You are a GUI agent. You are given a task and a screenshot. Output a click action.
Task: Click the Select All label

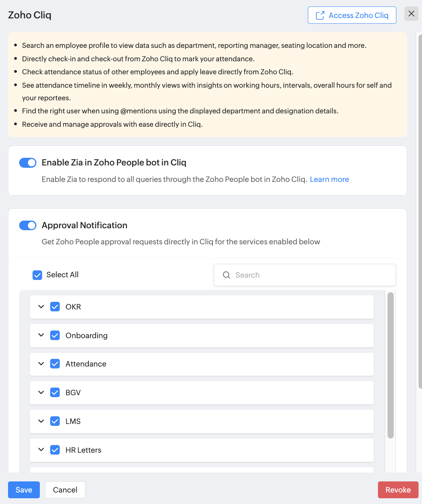pos(62,275)
